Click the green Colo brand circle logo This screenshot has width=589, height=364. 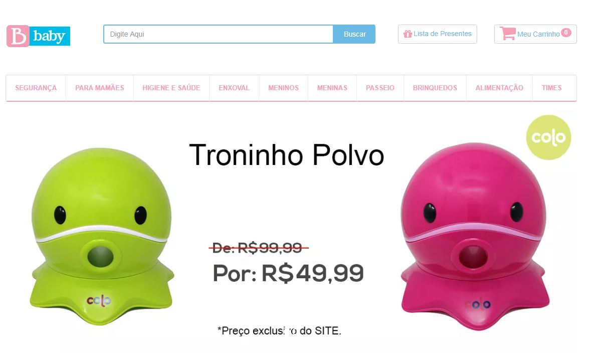(548, 137)
